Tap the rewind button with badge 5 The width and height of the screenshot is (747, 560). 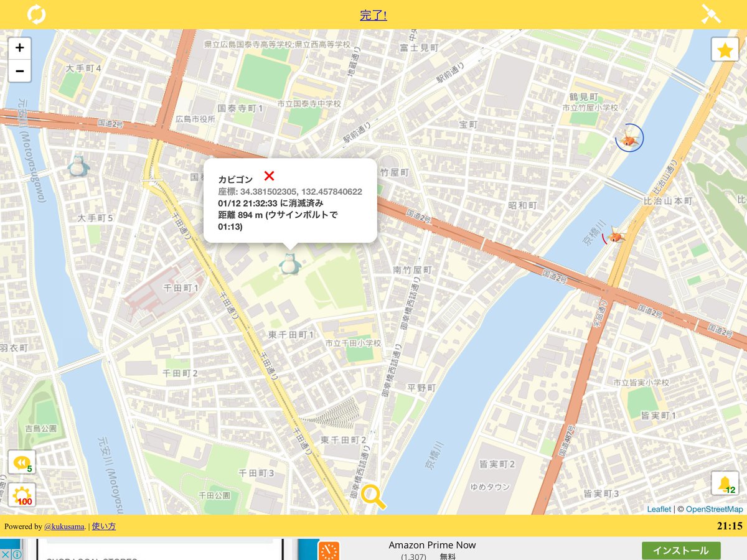pyautogui.click(x=22, y=462)
